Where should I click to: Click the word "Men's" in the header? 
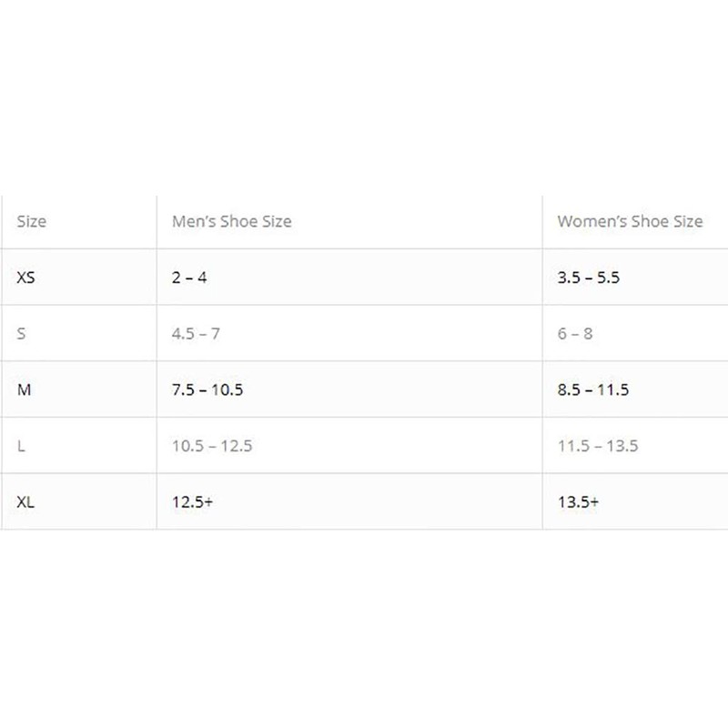pos(193,221)
